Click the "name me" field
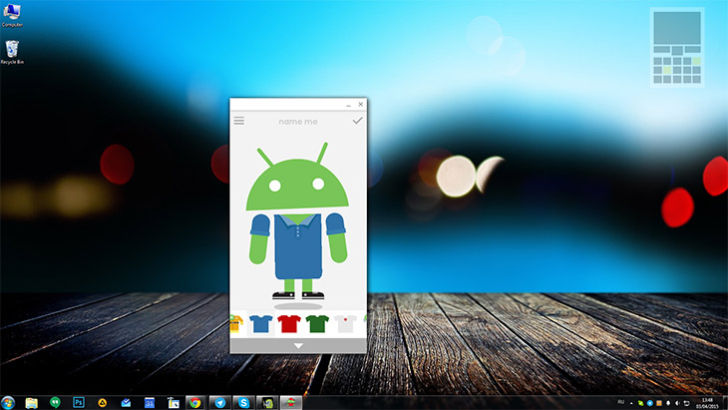728x410 pixels. click(x=298, y=122)
